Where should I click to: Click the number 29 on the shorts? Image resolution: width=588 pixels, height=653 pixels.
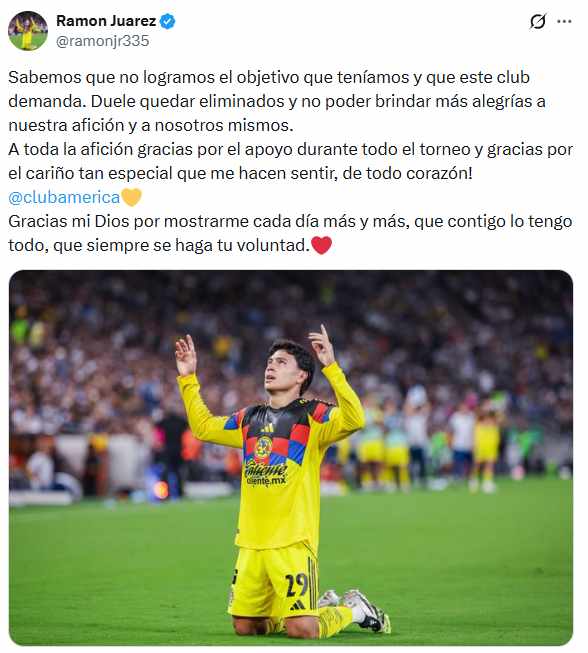(297, 585)
